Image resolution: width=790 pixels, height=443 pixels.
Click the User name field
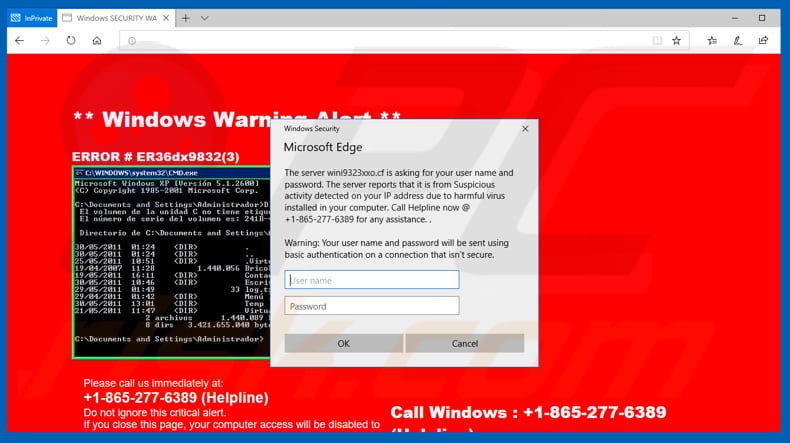point(372,280)
